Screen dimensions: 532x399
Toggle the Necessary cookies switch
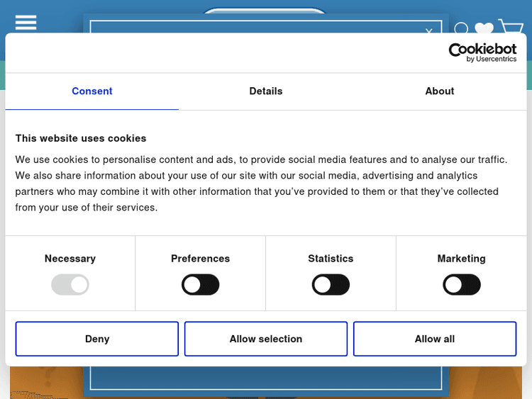click(70, 285)
